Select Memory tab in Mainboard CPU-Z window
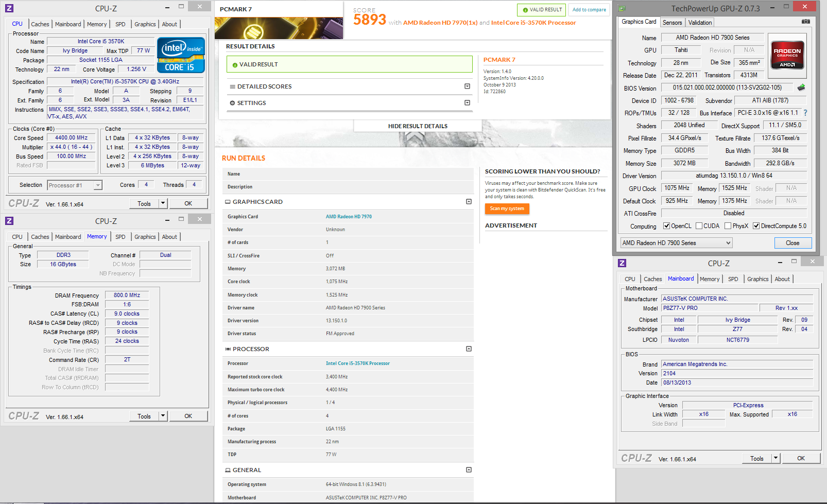Screen dimensions: 827x504 tap(710, 279)
